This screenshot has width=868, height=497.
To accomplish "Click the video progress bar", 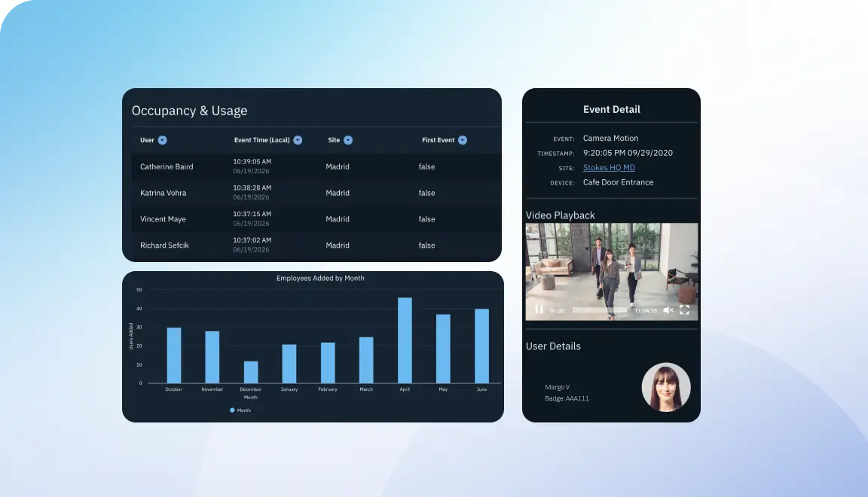I will (x=600, y=310).
